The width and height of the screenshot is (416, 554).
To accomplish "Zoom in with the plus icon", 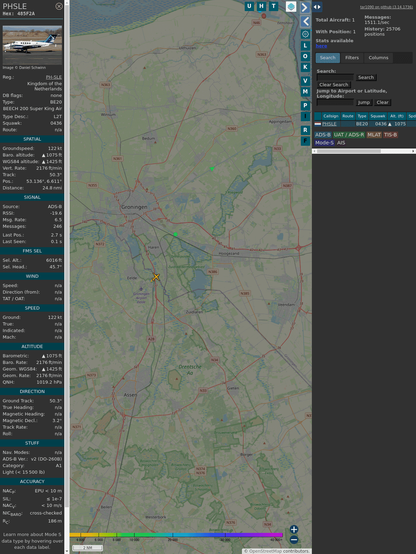I will tap(294, 529).
